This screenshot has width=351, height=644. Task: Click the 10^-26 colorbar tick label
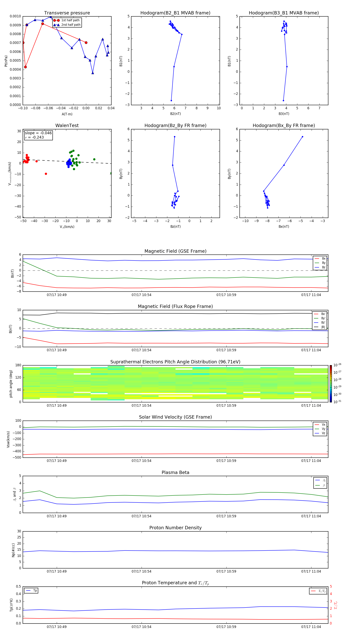(x=337, y=365)
